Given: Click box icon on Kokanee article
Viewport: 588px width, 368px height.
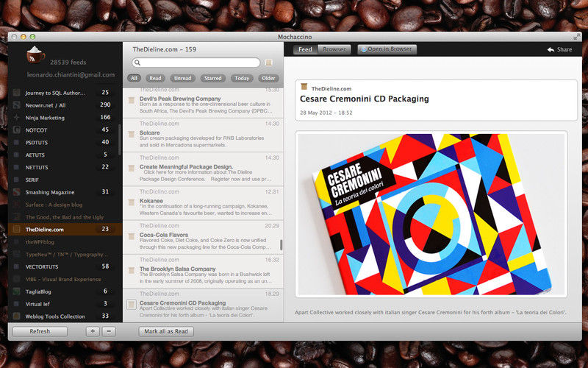Looking at the screenshot, I should pos(132,202).
